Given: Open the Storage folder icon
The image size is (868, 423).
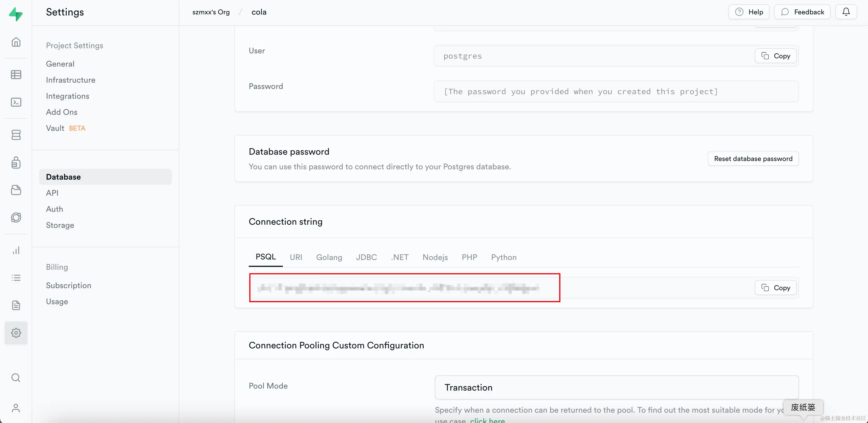Looking at the screenshot, I should [16, 190].
